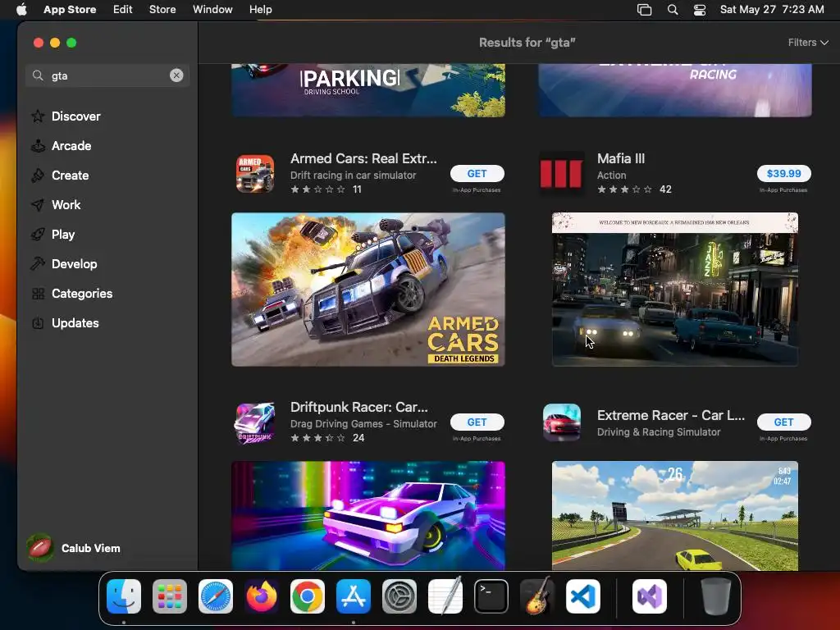The width and height of the screenshot is (840, 630).
Task: Click Mafia III star rating 42
Action: [x=634, y=189]
